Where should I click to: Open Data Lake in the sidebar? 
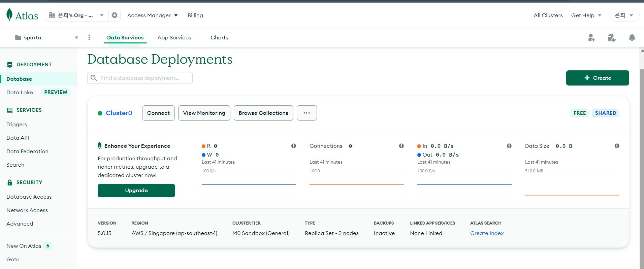20,93
